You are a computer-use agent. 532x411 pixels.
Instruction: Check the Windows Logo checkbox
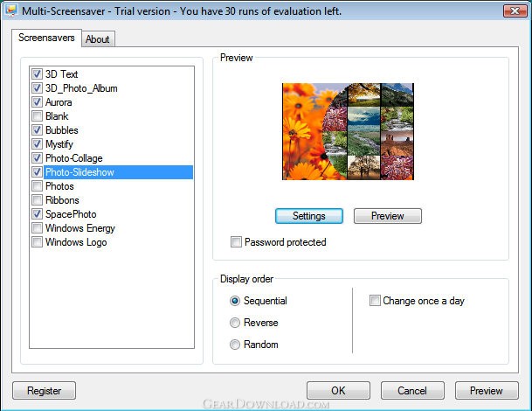click(x=37, y=242)
